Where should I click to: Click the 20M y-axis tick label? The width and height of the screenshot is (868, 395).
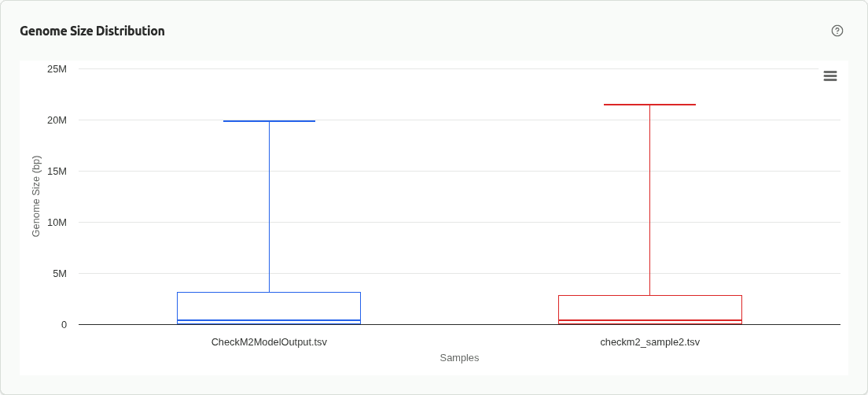coord(57,120)
